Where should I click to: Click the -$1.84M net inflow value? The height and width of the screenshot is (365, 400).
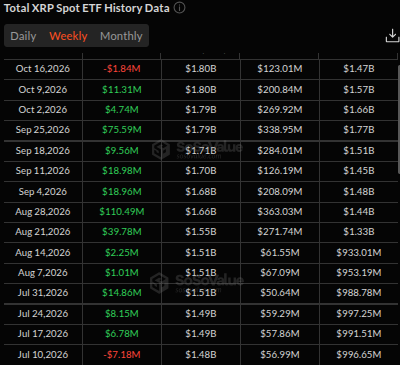pyautogui.click(x=122, y=69)
